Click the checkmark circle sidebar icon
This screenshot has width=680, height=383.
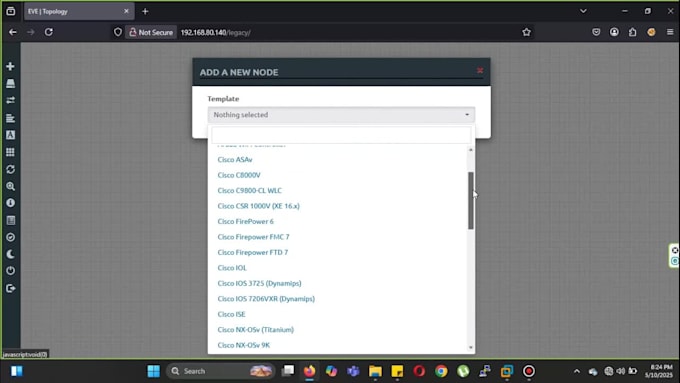point(10,237)
